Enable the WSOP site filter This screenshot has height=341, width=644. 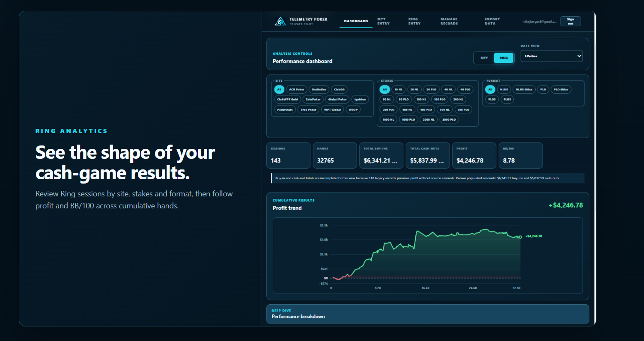[353, 110]
